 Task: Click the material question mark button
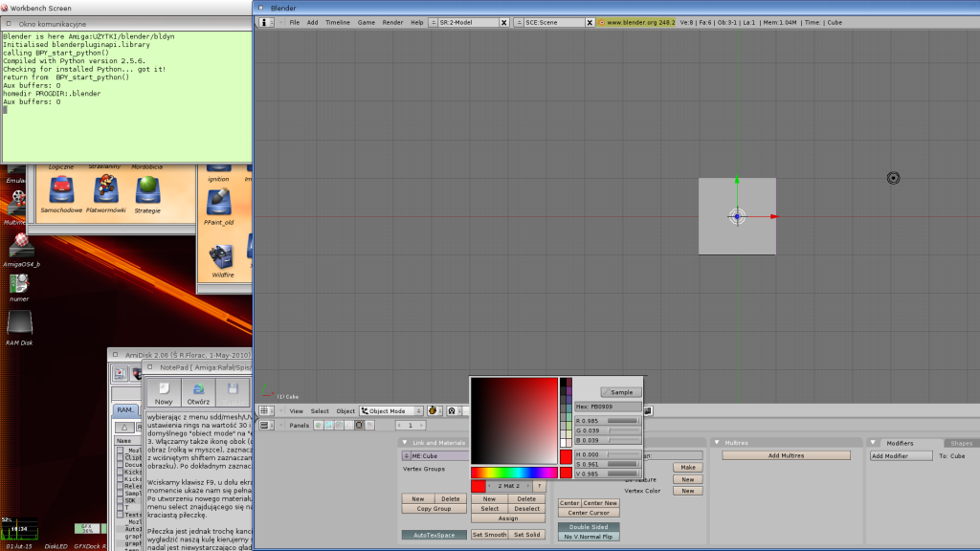pyautogui.click(x=540, y=486)
